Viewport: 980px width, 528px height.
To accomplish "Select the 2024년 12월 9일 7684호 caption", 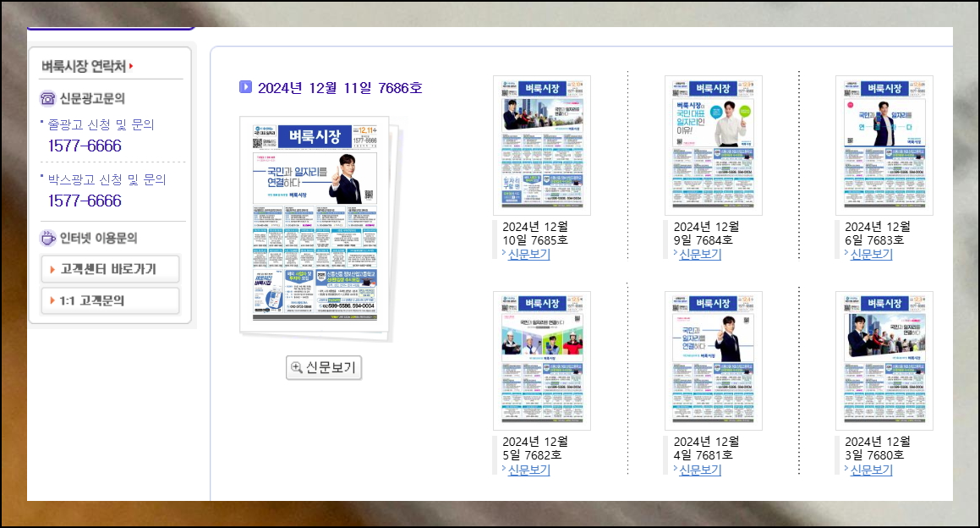I will coord(706,234).
